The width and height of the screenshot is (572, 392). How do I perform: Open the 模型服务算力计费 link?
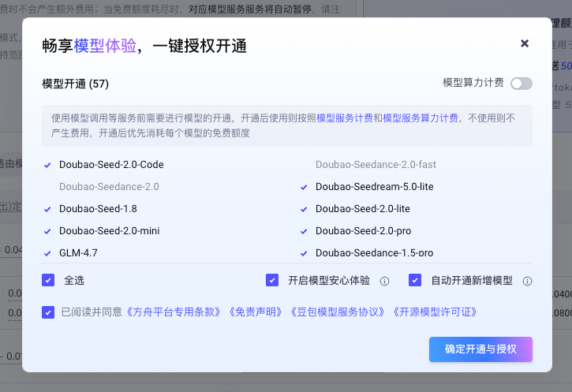pyautogui.click(x=421, y=118)
